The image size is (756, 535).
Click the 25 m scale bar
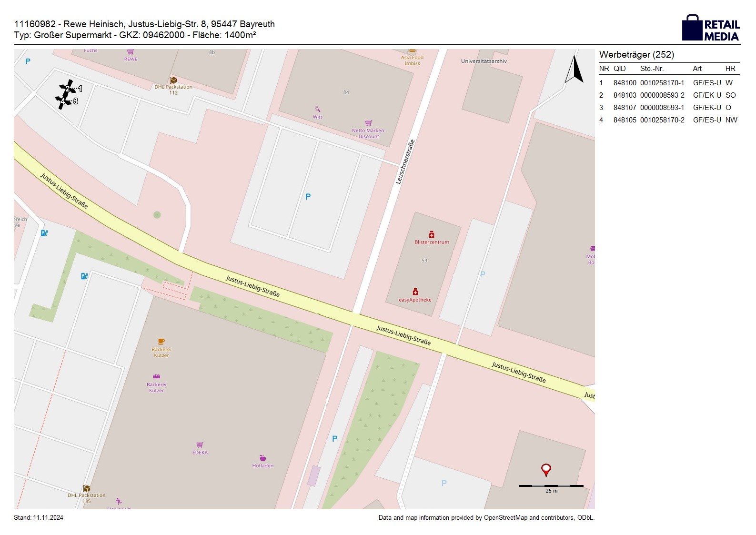tap(551, 486)
